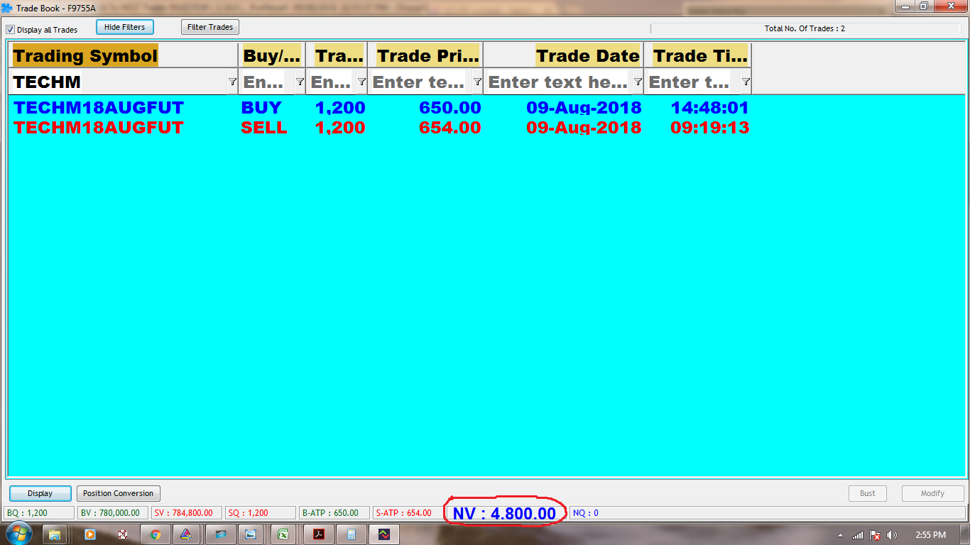
Task: Click the Trade Time column header
Action: (697, 55)
